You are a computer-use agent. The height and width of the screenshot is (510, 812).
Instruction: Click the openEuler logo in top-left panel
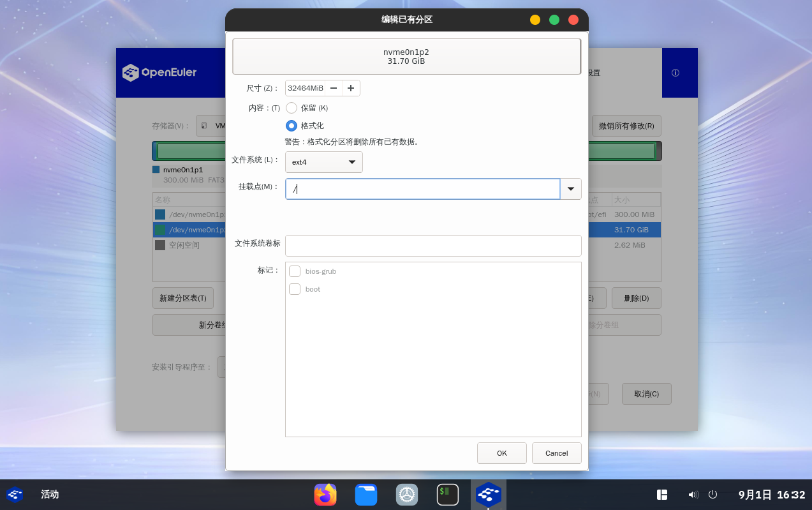pyautogui.click(x=15, y=495)
